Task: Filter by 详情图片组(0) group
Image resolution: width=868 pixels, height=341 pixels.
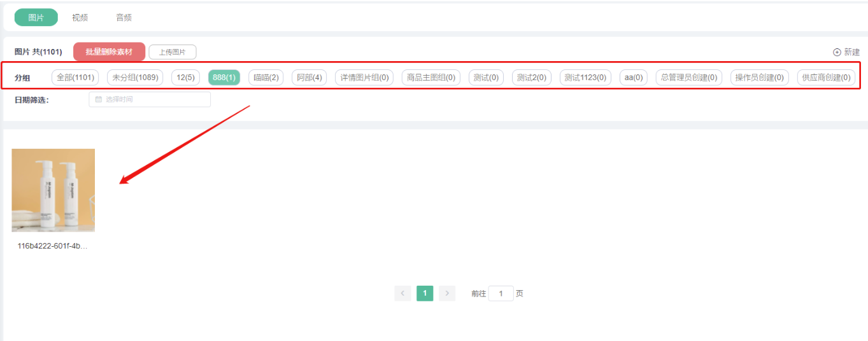Action: (x=366, y=78)
